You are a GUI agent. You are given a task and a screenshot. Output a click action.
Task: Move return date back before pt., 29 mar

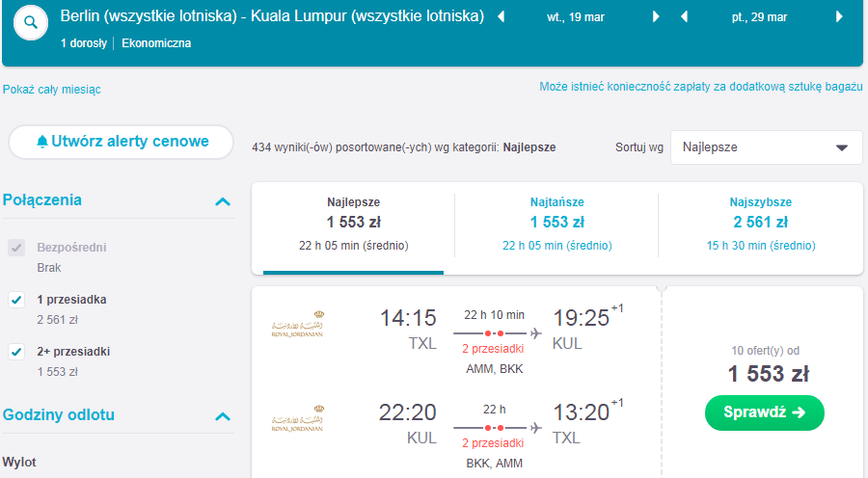pos(685,16)
